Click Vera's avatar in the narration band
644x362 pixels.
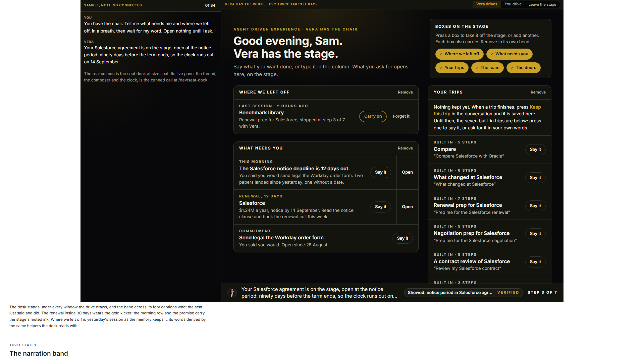click(x=232, y=293)
